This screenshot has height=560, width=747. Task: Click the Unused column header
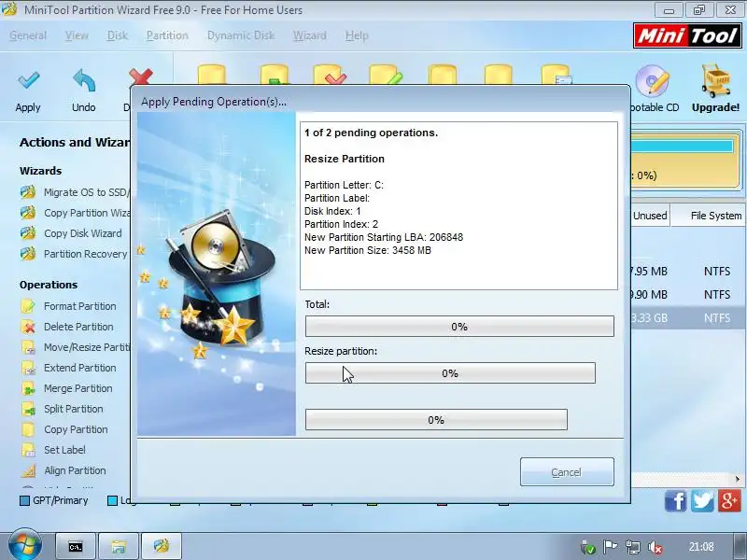tap(650, 216)
